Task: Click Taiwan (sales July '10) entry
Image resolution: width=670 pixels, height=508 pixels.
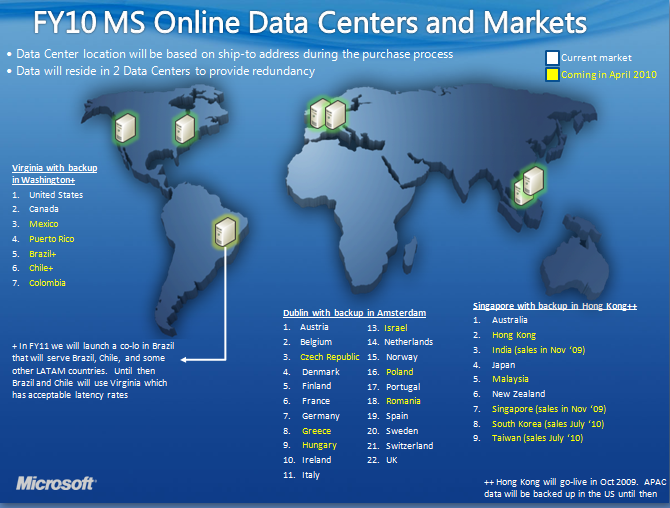Action: (537, 438)
